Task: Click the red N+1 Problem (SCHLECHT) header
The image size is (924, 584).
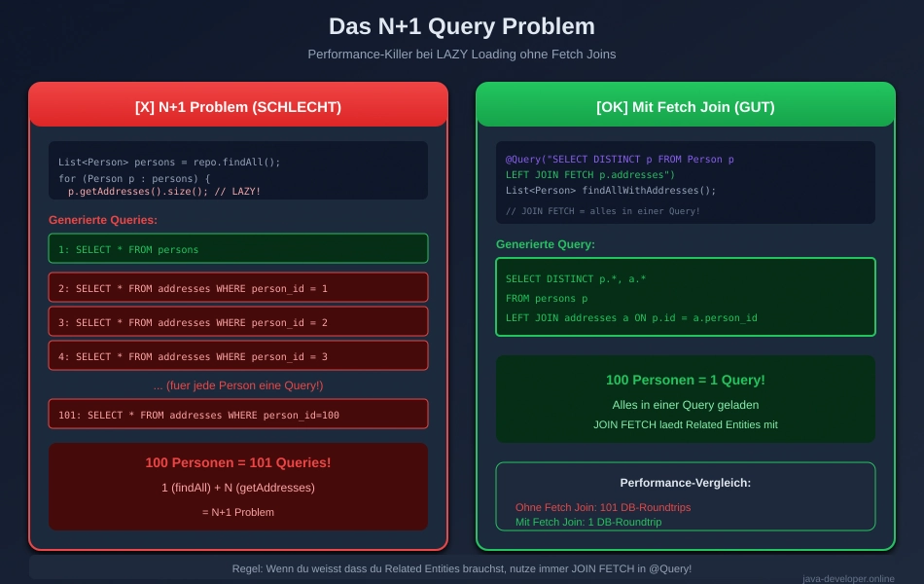Action: [x=238, y=107]
